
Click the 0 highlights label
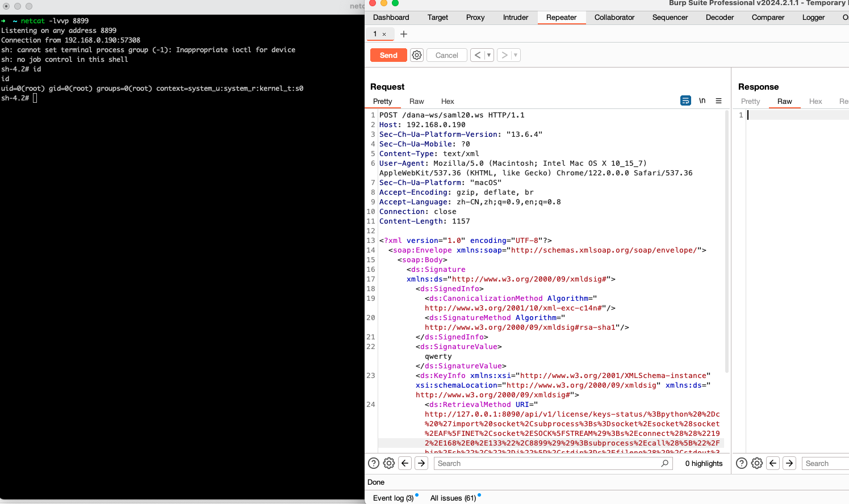(704, 463)
